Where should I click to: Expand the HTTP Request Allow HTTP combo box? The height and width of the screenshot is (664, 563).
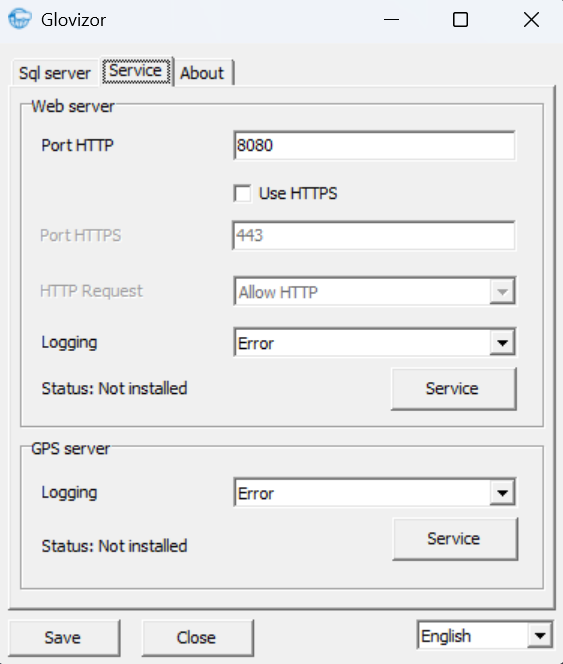click(374, 291)
